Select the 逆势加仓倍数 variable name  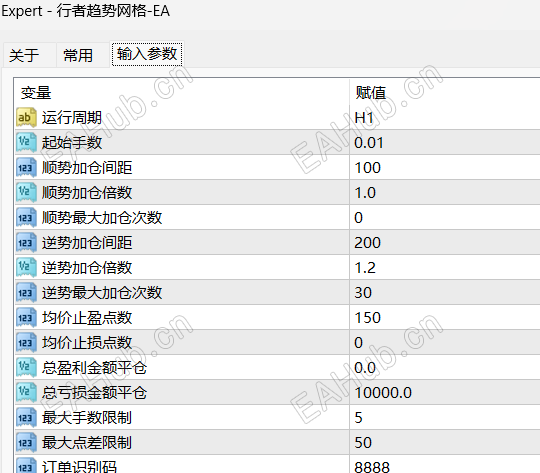(87, 268)
